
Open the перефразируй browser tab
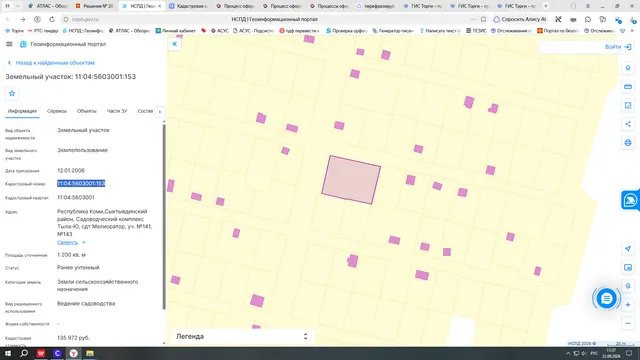pyautogui.click(x=376, y=6)
